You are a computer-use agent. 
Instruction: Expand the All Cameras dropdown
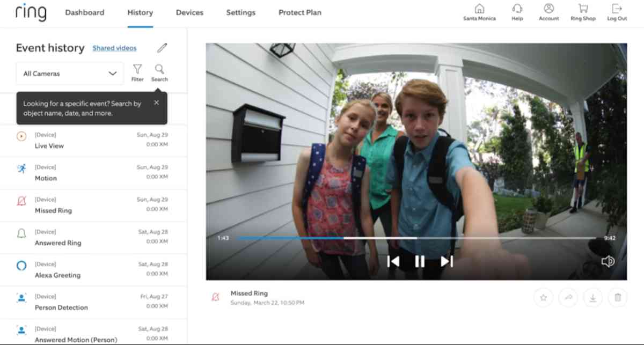tap(70, 74)
